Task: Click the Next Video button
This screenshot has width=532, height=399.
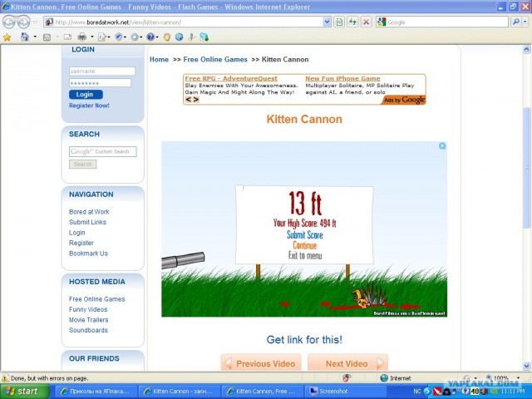Action: point(347,363)
